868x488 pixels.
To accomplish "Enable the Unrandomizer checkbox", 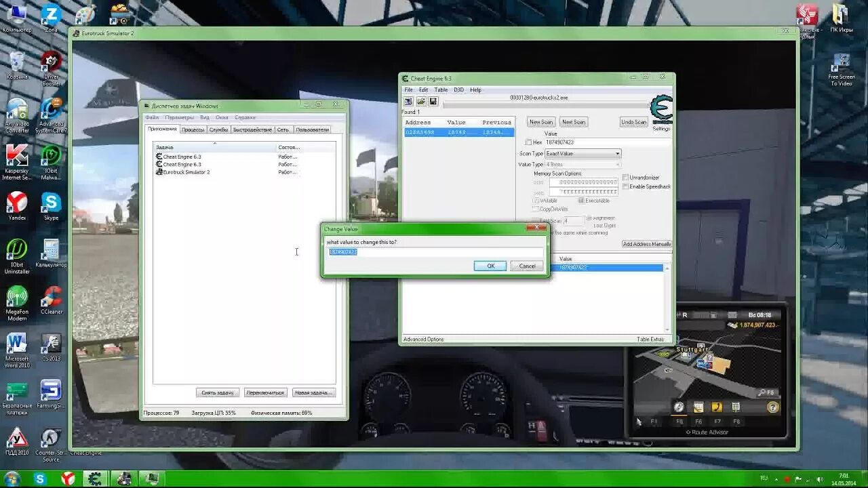I will 625,178.
